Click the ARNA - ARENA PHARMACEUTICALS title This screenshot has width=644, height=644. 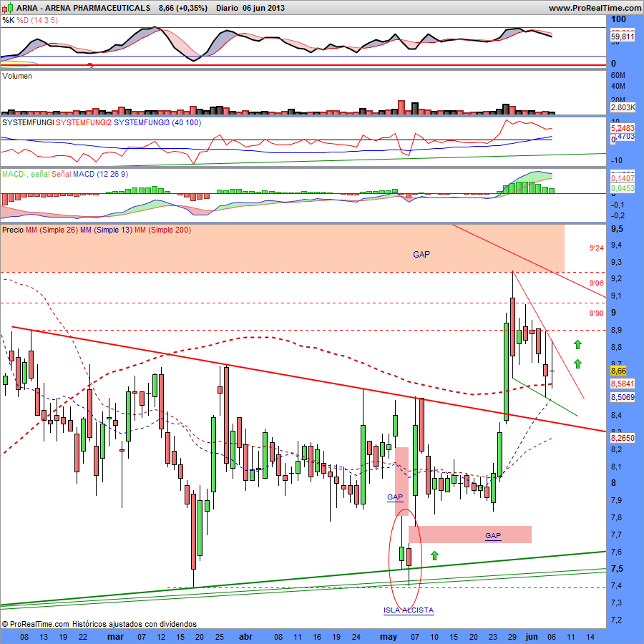(x=84, y=8)
